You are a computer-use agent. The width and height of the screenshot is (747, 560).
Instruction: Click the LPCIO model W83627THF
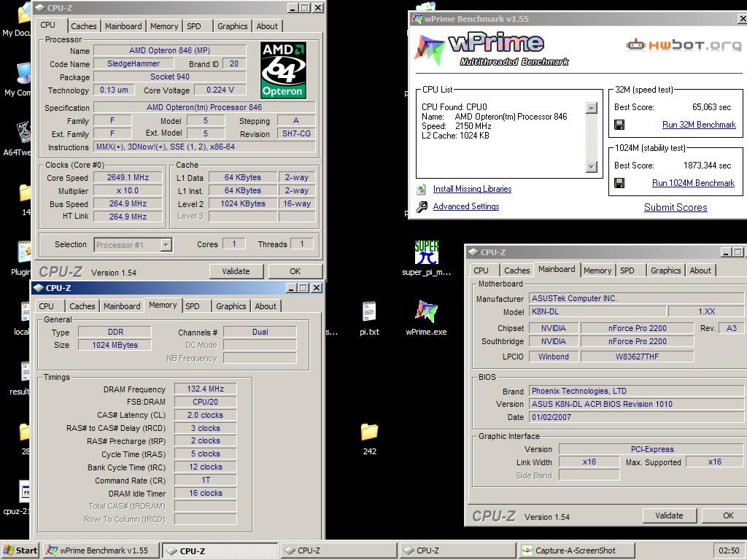pyautogui.click(x=637, y=357)
